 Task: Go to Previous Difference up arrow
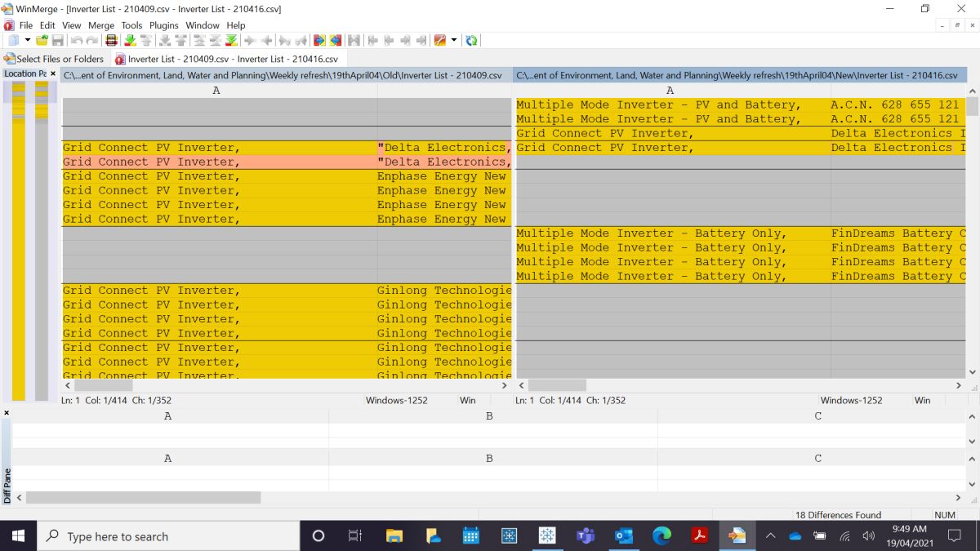click(x=145, y=40)
